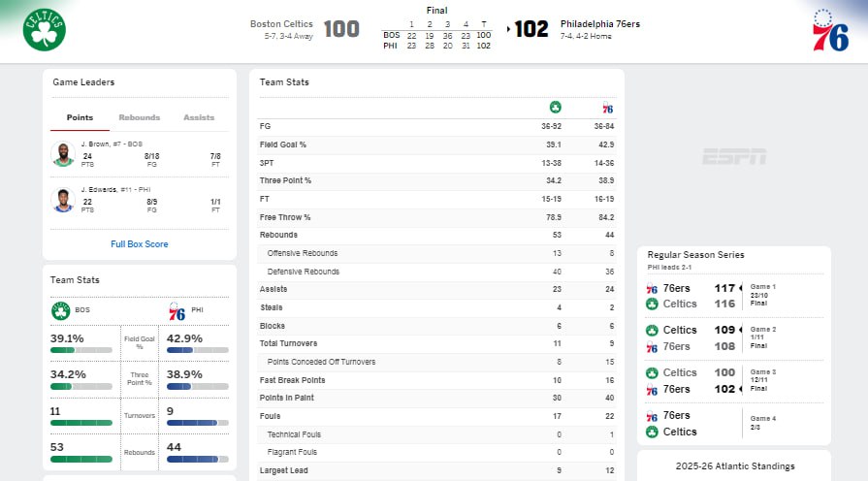Click the 76ers Three Point % bar
Screen dimensions: 868x481
point(198,386)
